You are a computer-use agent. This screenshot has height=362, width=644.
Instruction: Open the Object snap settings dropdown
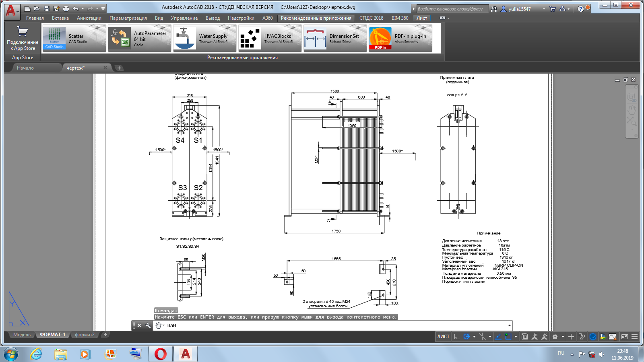[x=516, y=337]
